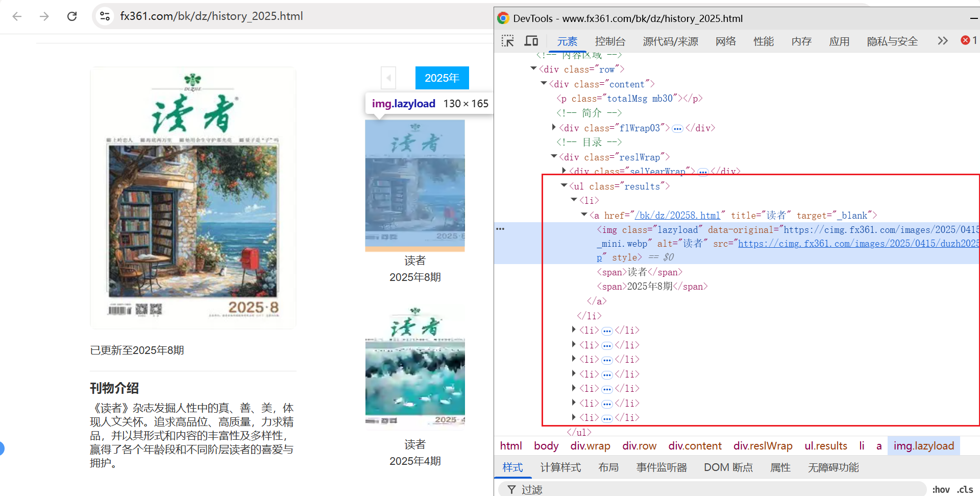This screenshot has height=496, width=980.
Task: Click row actions ellipsis beside selected img node
Action: point(500,229)
